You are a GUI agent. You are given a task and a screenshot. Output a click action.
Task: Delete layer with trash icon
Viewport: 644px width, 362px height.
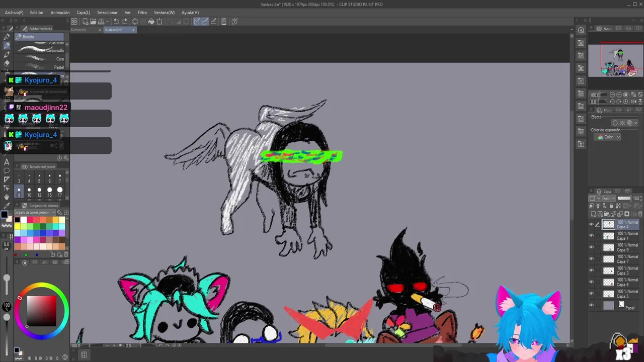(x=640, y=214)
